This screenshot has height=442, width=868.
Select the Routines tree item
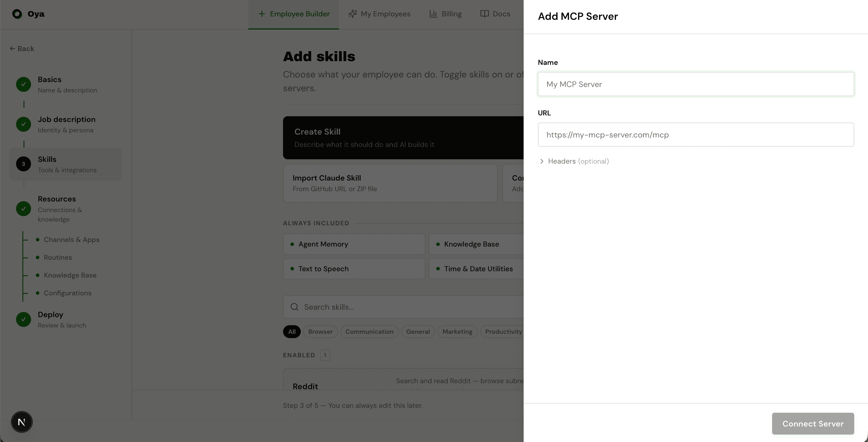click(58, 257)
